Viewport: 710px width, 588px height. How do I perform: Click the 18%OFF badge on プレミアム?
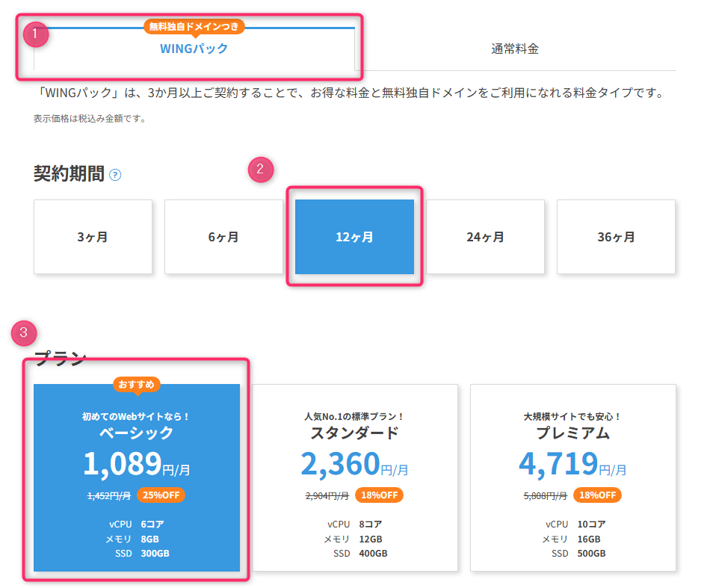tap(597, 495)
